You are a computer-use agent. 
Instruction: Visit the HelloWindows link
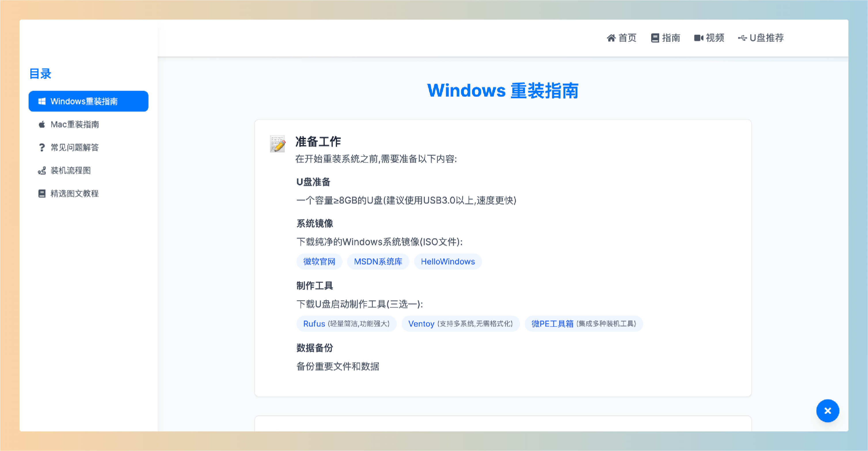(448, 261)
